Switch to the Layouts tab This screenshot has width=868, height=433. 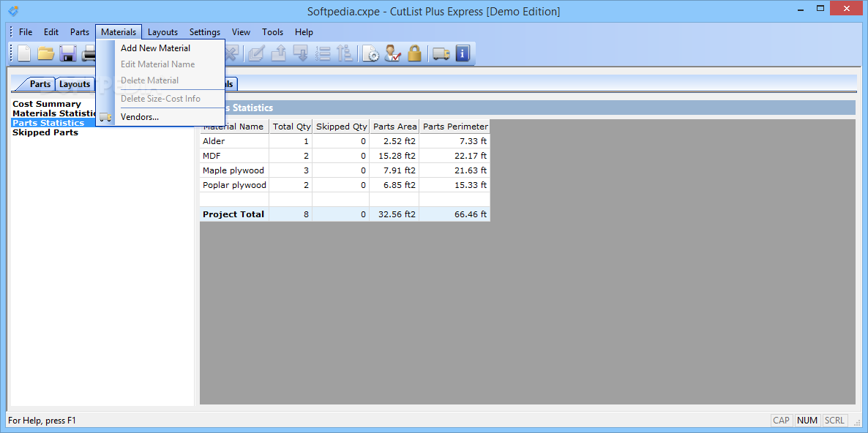75,84
